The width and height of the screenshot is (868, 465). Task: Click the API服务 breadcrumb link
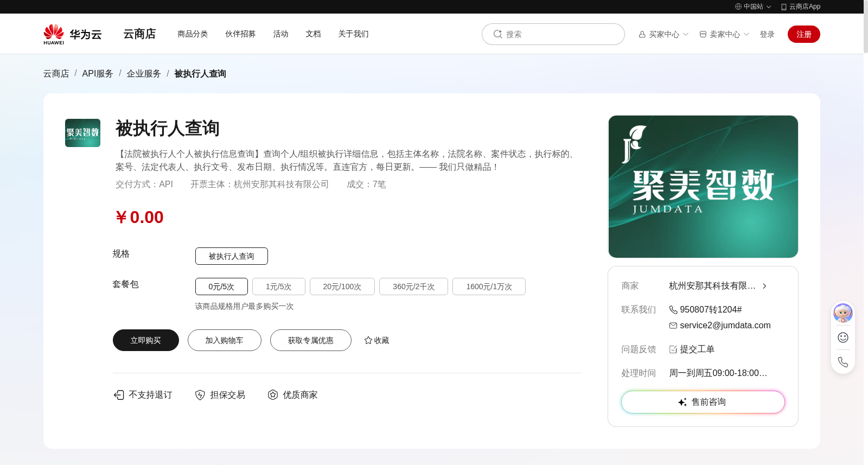point(98,74)
